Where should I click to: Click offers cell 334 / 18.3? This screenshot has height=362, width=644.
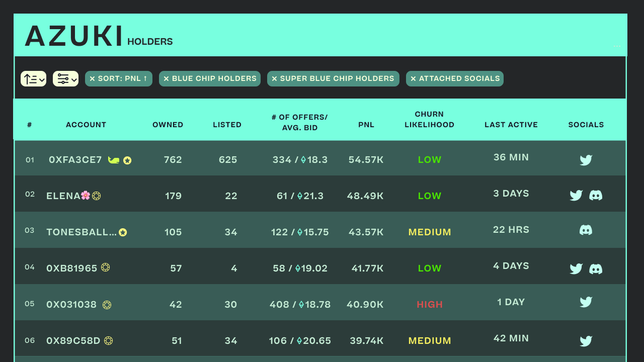(x=300, y=160)
